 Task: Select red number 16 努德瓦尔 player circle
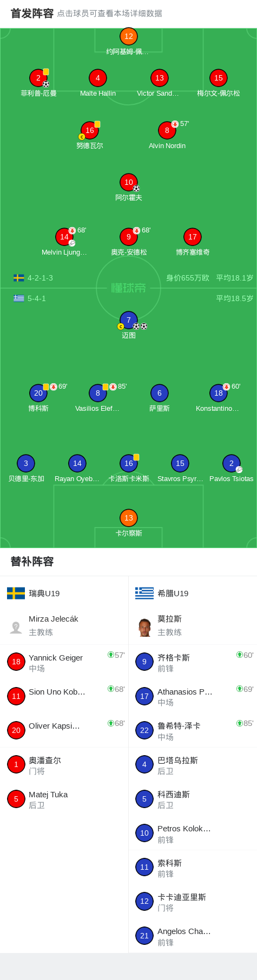90,130
